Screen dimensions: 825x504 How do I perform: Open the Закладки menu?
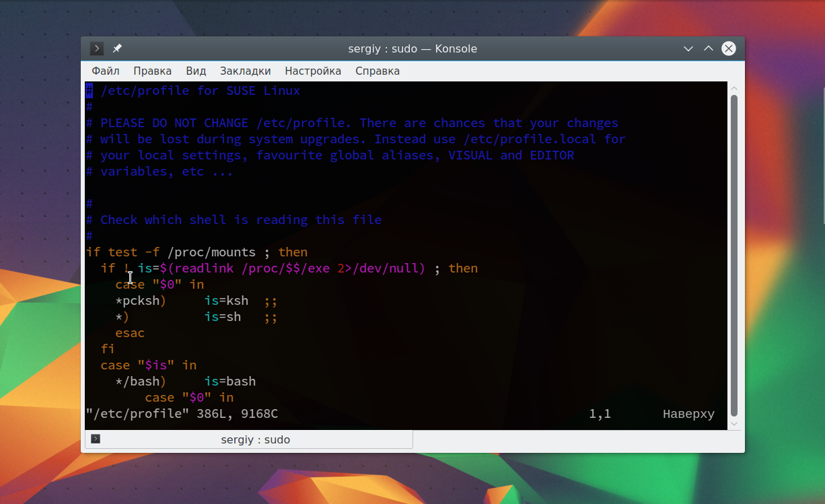tap(245, 70)
